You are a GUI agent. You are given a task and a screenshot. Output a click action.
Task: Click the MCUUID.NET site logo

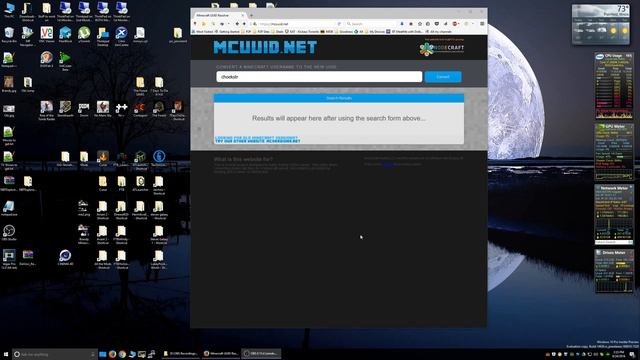(x=265, y=47)
